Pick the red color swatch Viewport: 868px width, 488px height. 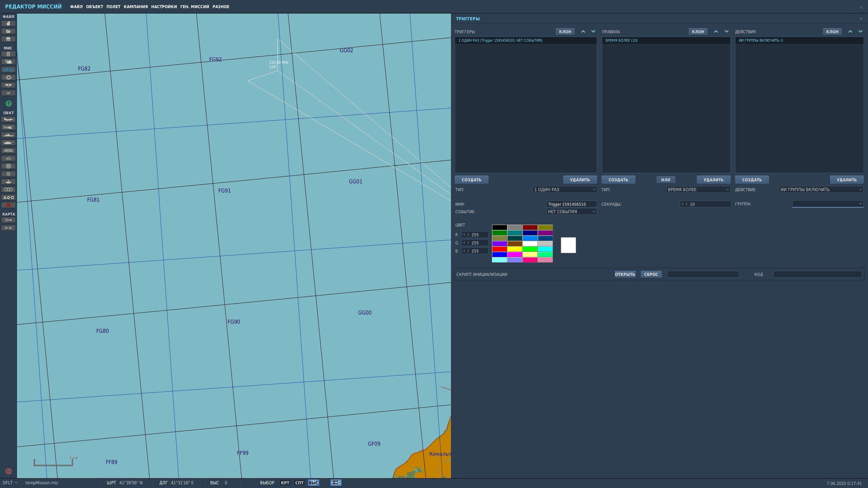click(499, 249)
